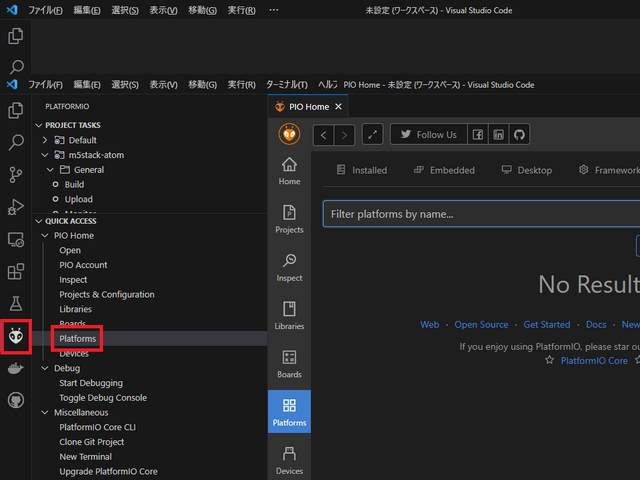Open the Extensions view
640x480 pixels.
pyautogui.click(x=16, y=271)
